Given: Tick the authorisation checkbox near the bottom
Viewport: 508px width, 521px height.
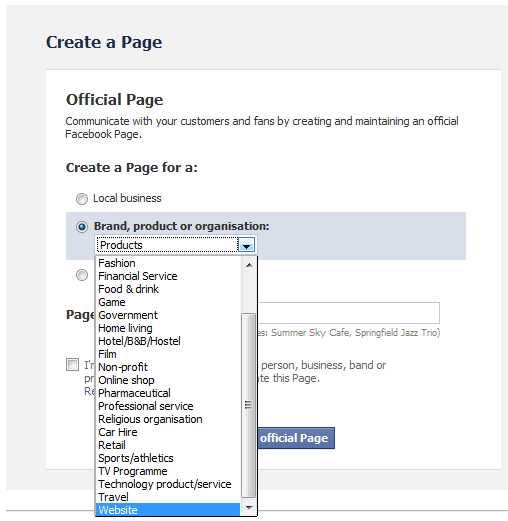Looking at the screenshot, I should click(x=72, y=365).
